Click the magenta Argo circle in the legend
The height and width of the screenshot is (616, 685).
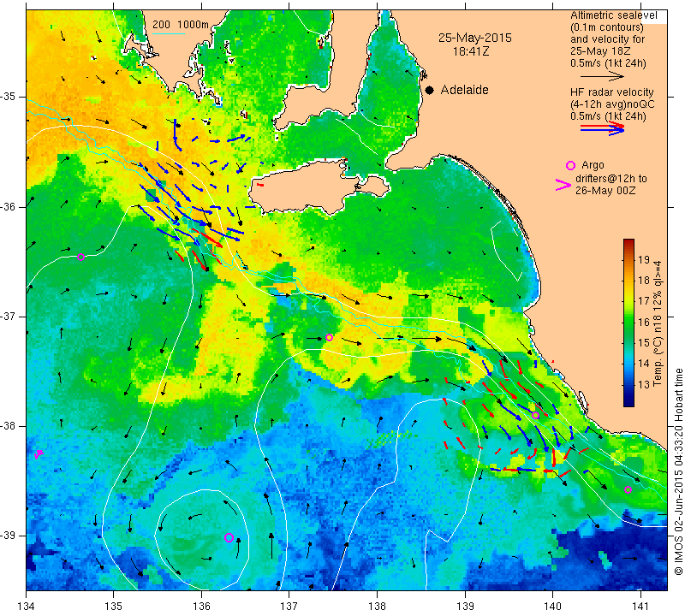click(x=570, y=165)
